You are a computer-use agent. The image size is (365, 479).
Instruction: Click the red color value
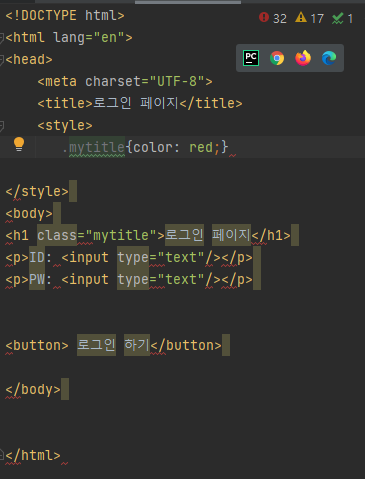coord(201,147)
